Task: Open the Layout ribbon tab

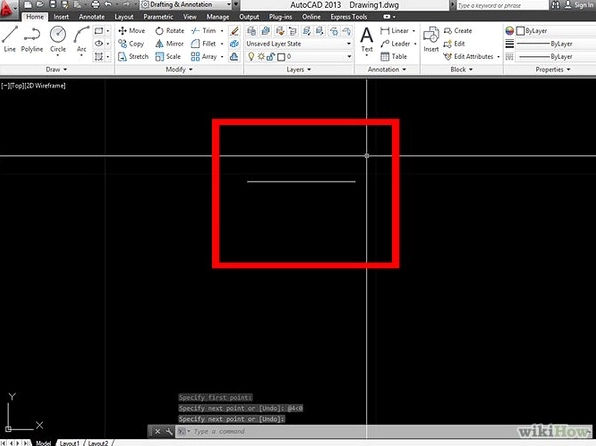Action: pos(124,17)
